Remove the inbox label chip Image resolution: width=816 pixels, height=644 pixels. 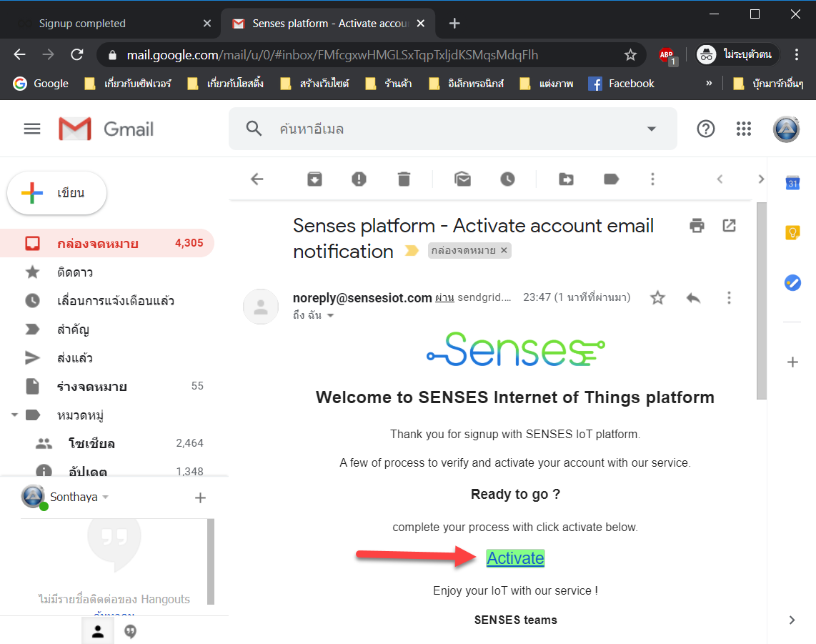coord(504,250)
